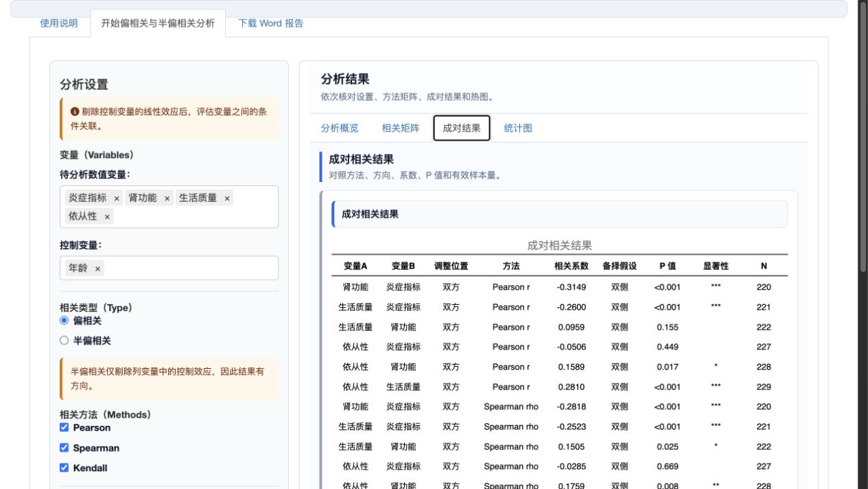This screenshot has height=489, width=868.
Task: Click the 调整位置 column header
Action: pos(451,266)
